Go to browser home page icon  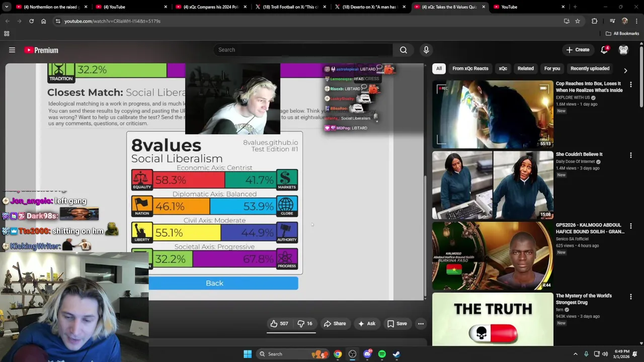pos(43,21)
